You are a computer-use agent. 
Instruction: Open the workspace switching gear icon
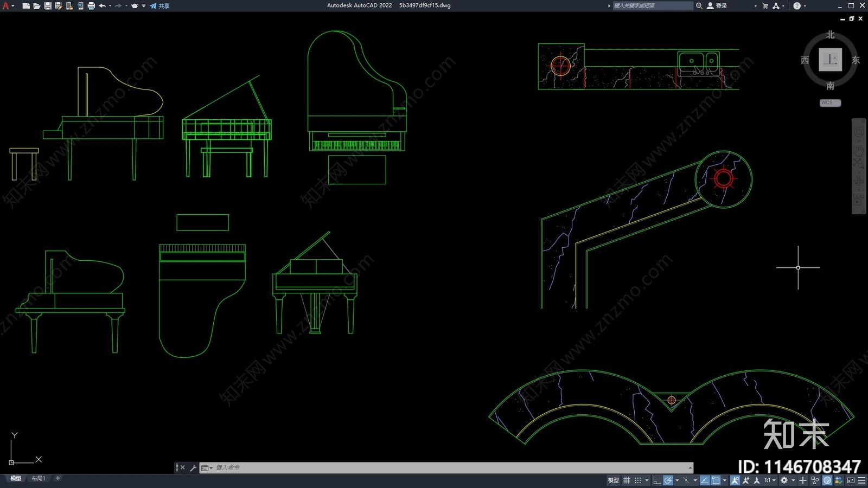[x=784, y=480]
